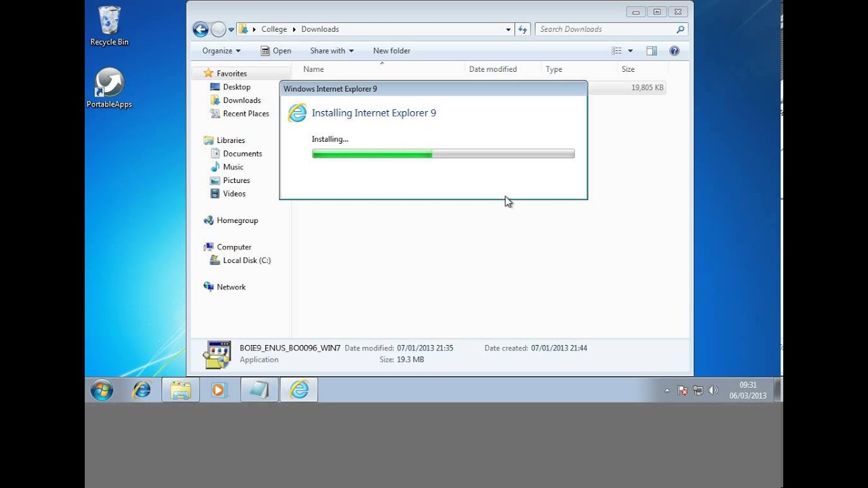Open Local Disk (C:) in navigation pane

coord(247,260)
